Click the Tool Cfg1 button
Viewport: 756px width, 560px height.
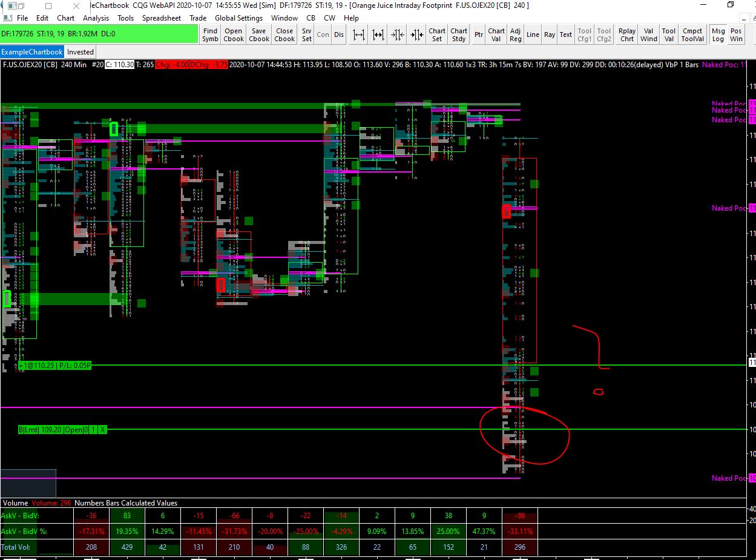[x=585, y=35]
